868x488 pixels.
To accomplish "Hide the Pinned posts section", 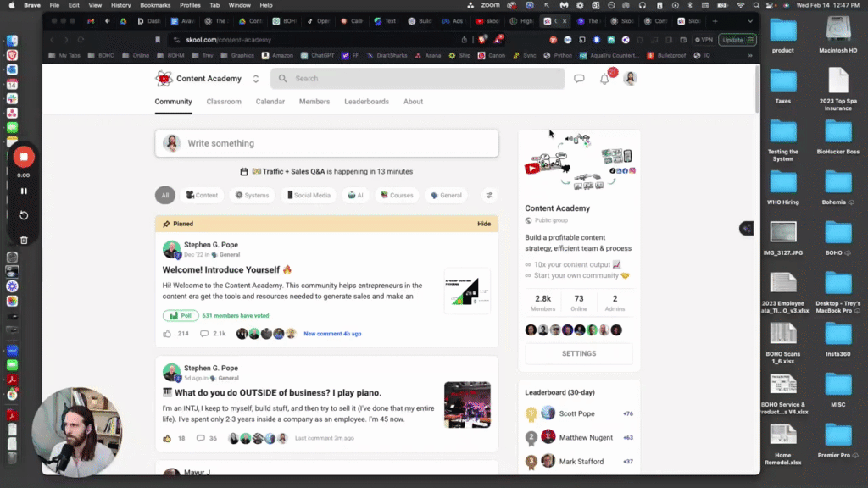I will point(484,224).
